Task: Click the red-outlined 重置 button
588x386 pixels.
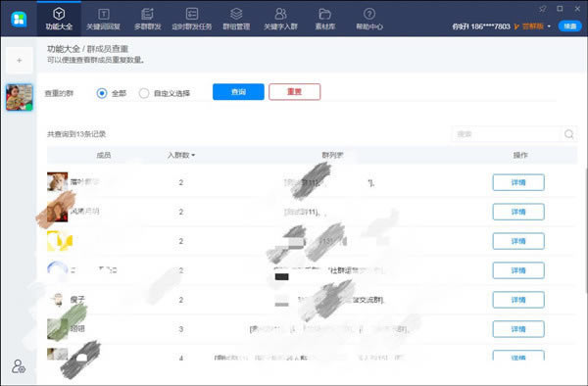Action: click(295, 92)
